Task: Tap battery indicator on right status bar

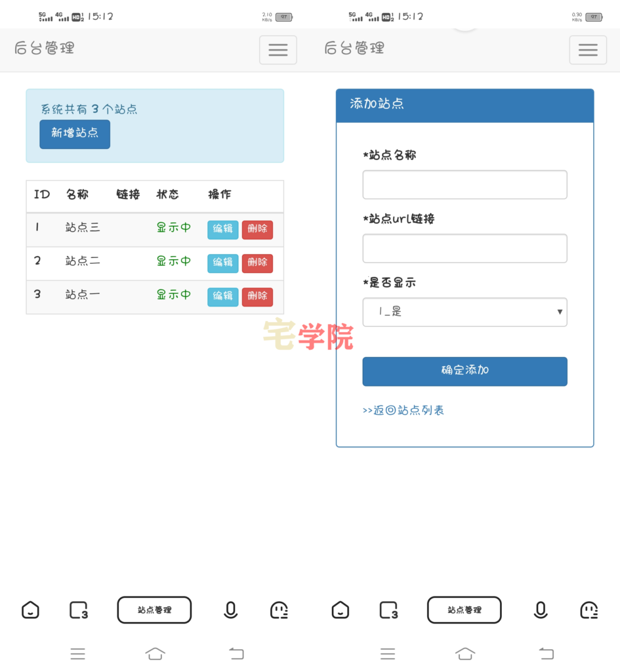Action: [x=594, y=17]
